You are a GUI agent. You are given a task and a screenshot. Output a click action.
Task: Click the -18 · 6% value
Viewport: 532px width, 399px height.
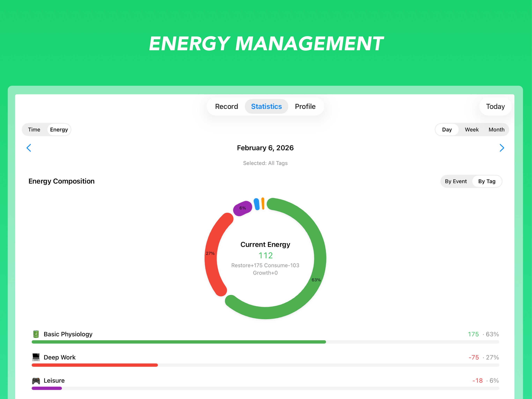point(485,380)
